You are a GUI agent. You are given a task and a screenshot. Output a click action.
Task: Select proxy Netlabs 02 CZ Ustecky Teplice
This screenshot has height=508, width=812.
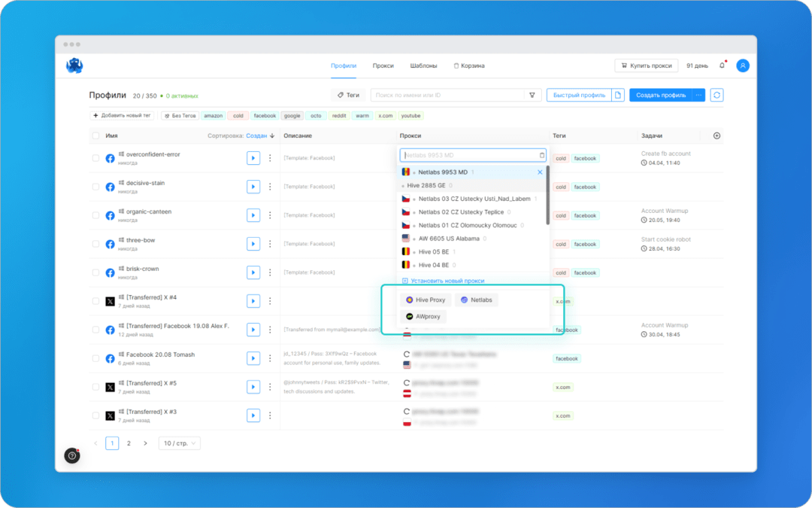point(471,212)
